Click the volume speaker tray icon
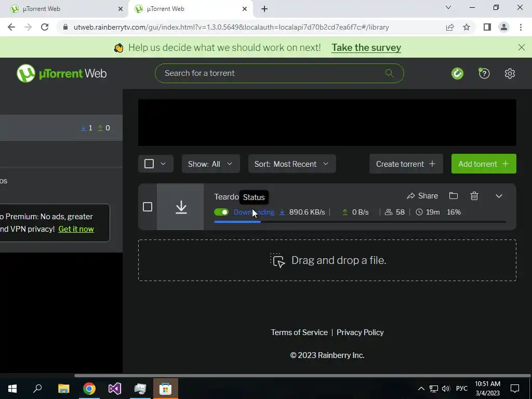This screenshot has width=532, height=399. click(446, 389)
